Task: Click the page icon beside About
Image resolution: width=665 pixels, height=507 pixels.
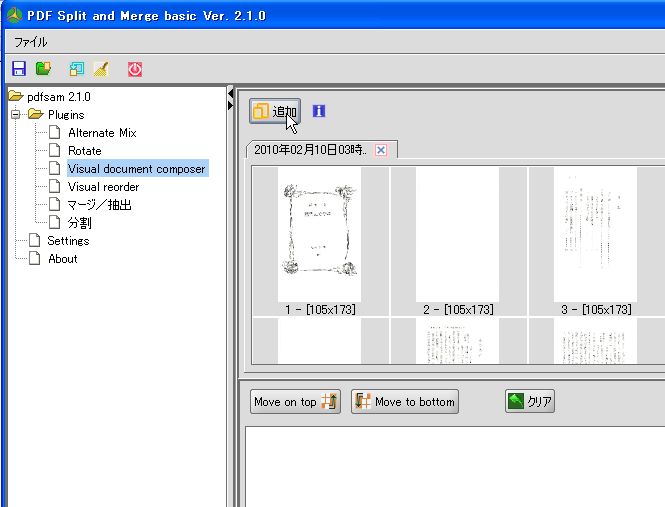Action: coord(34,258)
